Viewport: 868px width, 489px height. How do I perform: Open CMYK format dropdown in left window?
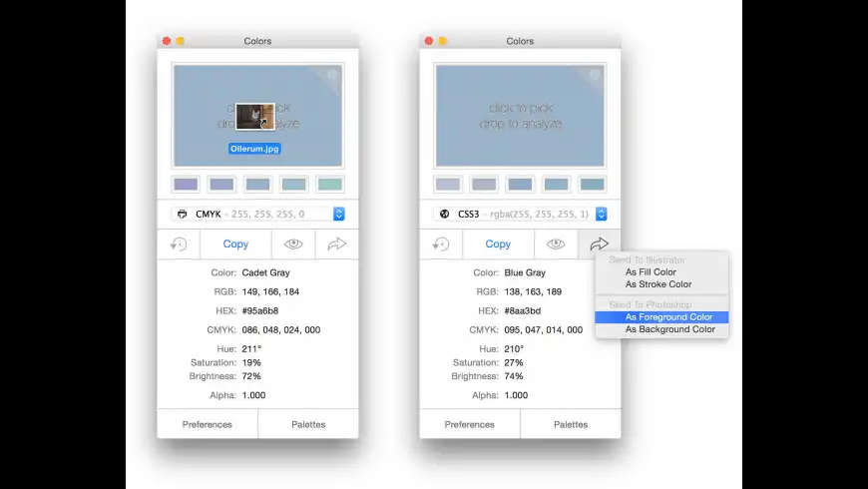tap(258, 214)
